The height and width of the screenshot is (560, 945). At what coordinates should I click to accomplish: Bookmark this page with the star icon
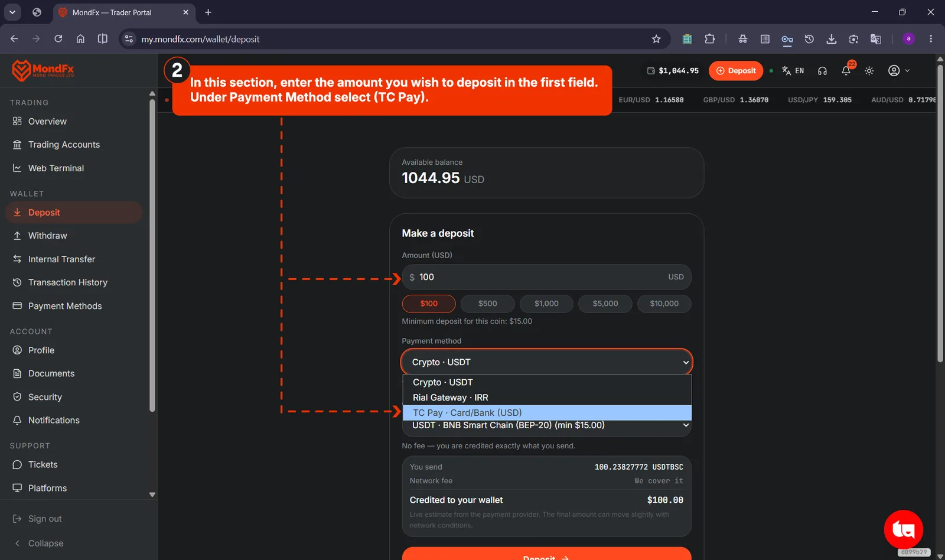pos(656,39)
